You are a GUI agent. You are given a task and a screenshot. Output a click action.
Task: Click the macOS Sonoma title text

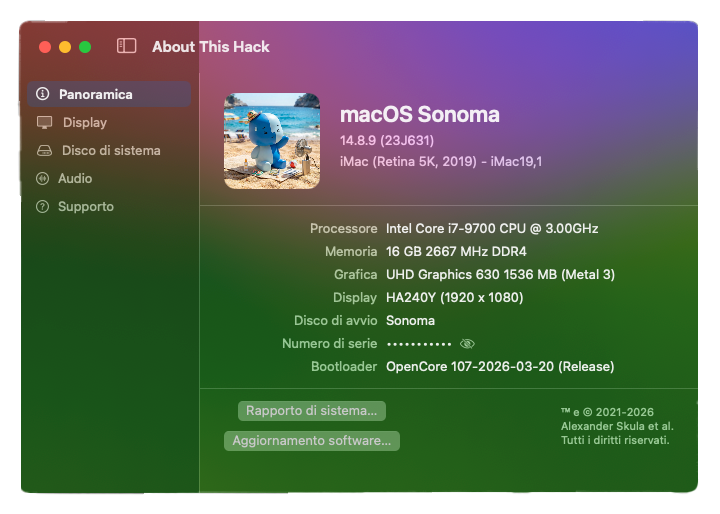tap(420, 114)
